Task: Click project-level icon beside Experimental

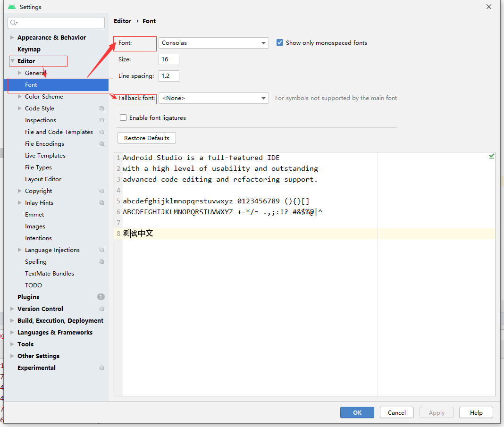Action: pos(101,368)
